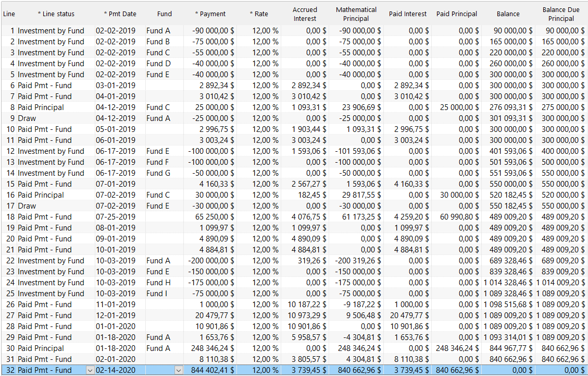Select paid interest 4 884,81 $ on line 21

point(411,250)
